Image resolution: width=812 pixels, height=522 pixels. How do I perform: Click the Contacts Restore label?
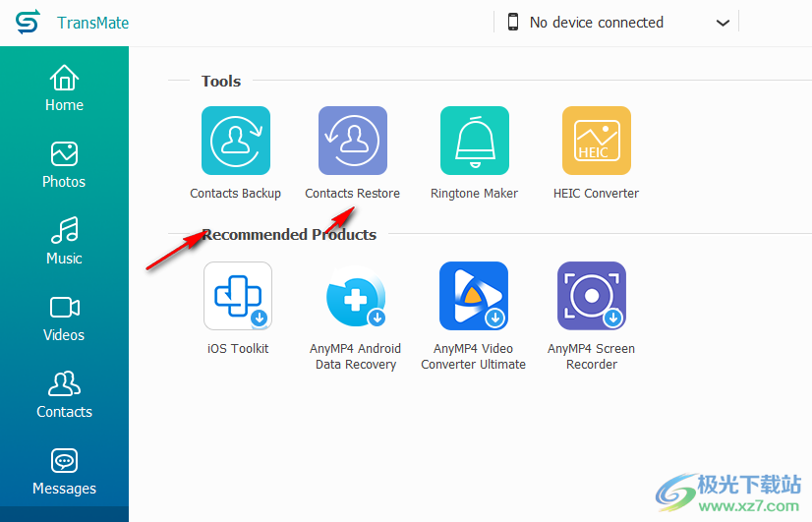click(x=353, y=193)
